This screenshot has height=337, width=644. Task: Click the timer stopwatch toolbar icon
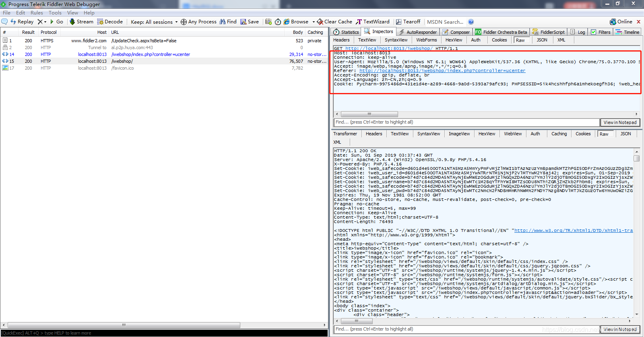tap(278, 22)
